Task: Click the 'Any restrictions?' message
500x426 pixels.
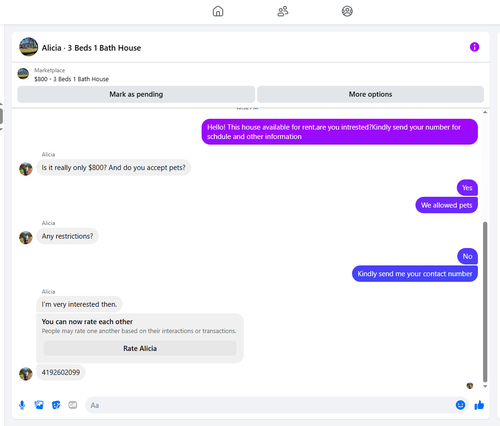Action: [67, 236]
